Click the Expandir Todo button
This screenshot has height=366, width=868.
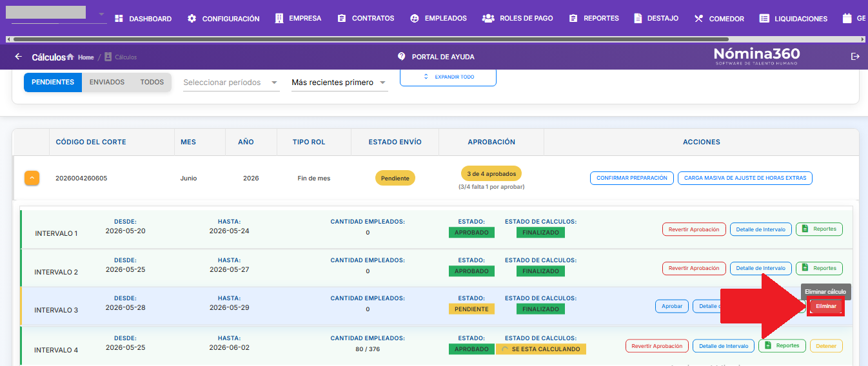(x=448, y=77)
